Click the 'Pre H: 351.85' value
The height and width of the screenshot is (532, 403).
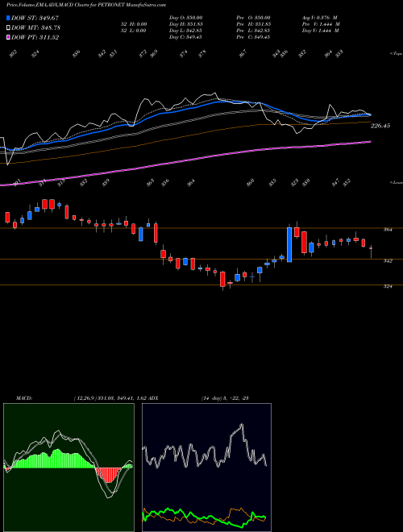(x=253, y=24)
